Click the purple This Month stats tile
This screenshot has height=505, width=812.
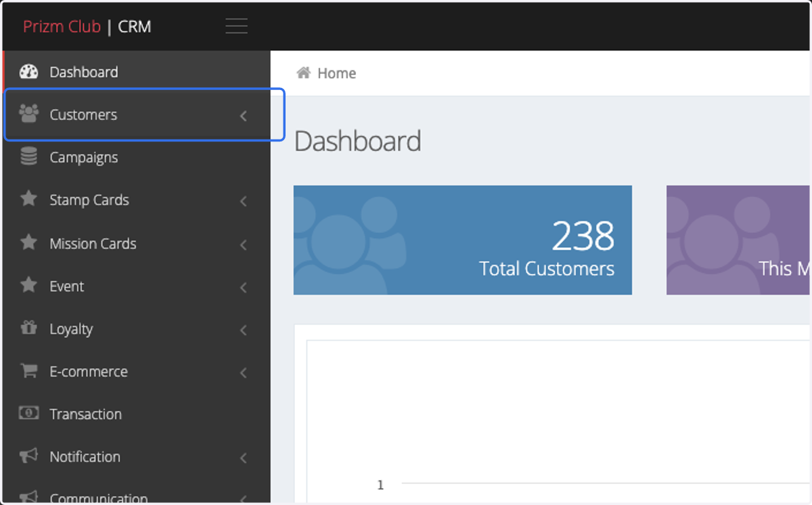[739, 240]
